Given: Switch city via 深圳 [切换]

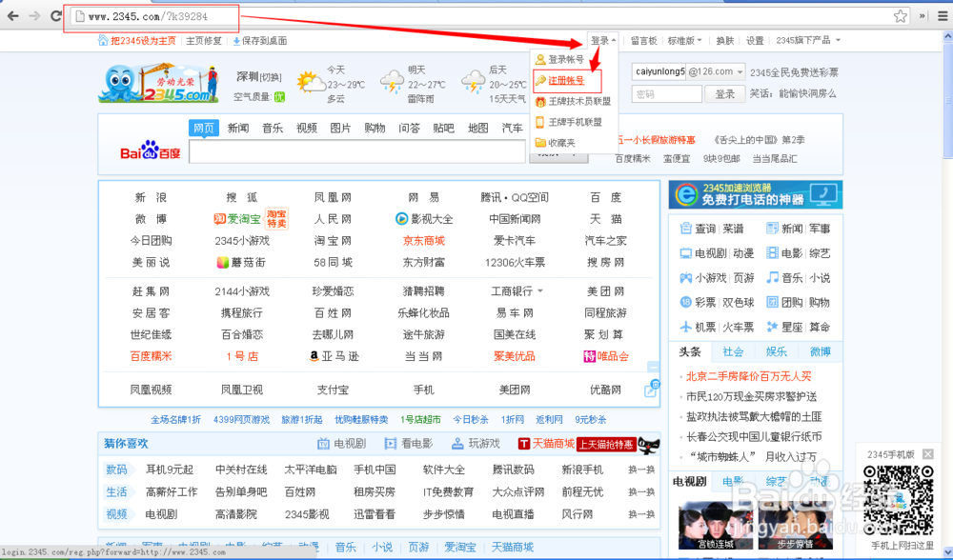Looking at the screenshot, I should tap(259, 76).
